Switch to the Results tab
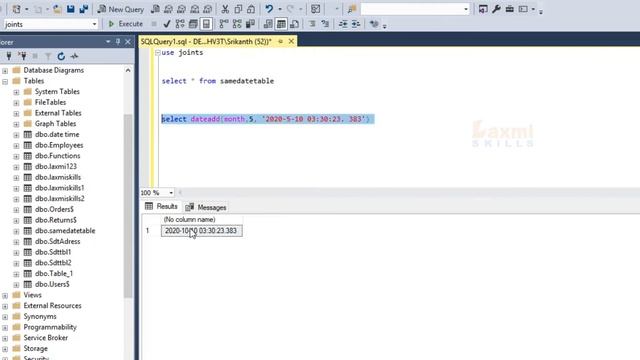 (x=162, y=207)
